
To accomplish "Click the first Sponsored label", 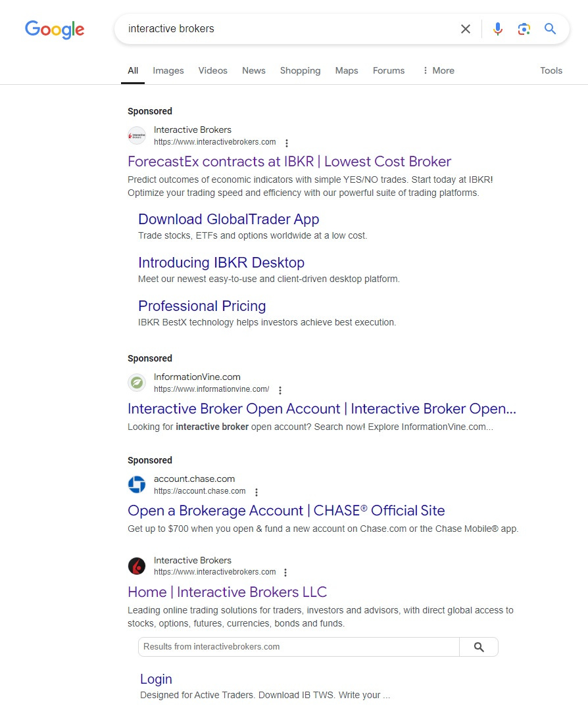I will [x=150, y=111].
